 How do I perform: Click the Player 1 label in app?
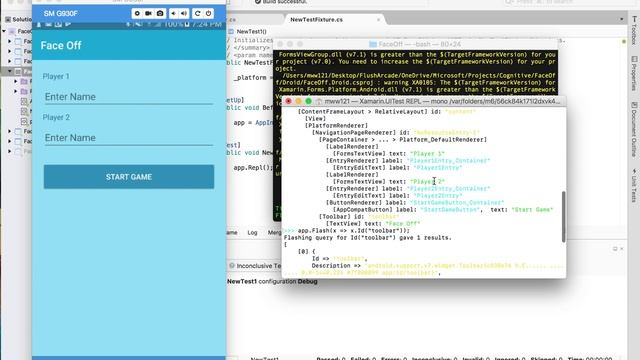tap(56, 76)
